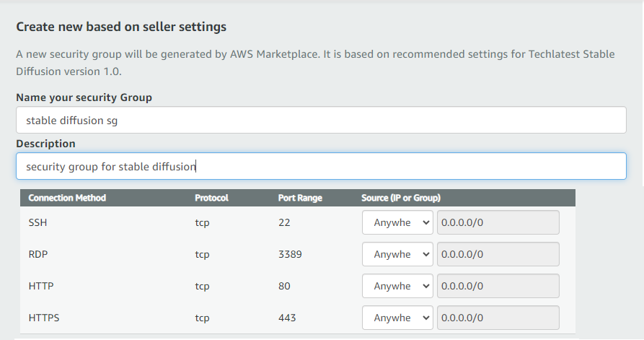
Task: Open the HTTPS source dropdown
Action: (x=397, y=318)
